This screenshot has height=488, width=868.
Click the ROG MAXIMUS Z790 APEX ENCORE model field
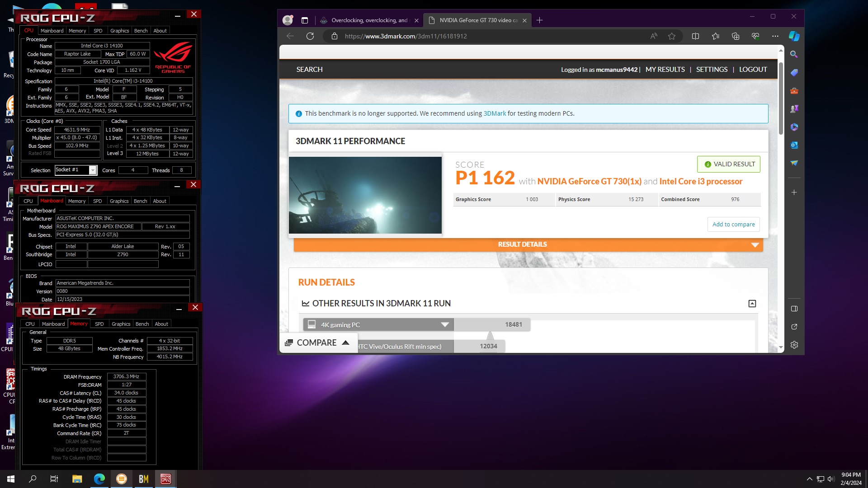click(98, 226)
